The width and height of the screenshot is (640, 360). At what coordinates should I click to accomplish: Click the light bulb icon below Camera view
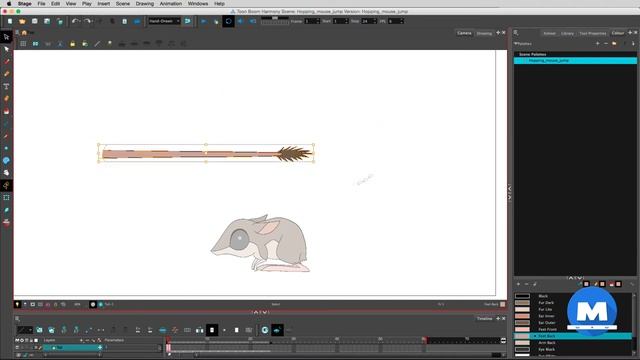pyautogui.click(x=17, y=304)
